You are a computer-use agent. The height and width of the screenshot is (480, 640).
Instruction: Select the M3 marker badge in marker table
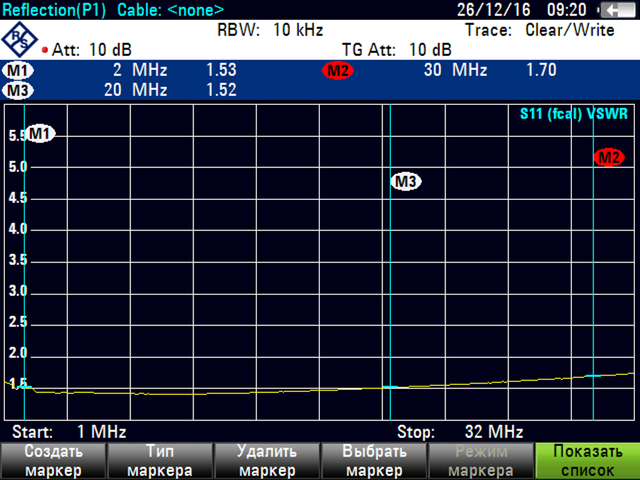[x=18, y=90]
